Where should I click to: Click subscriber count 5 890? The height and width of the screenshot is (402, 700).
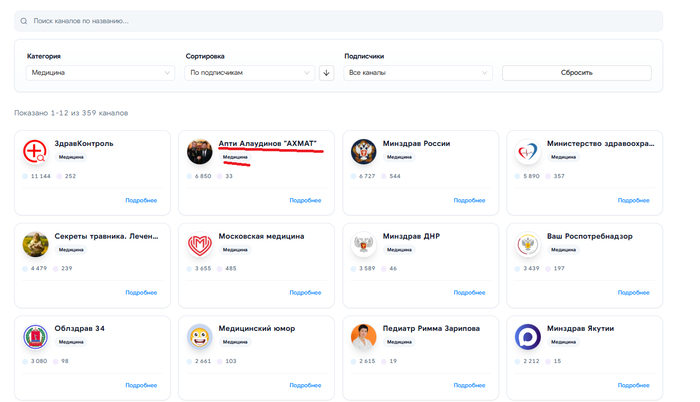click(x=531, y=176)
